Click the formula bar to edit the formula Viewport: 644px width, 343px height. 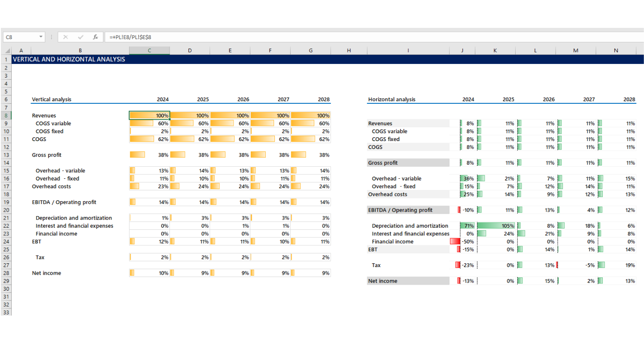pyautogui.click(x=172, y=37)
